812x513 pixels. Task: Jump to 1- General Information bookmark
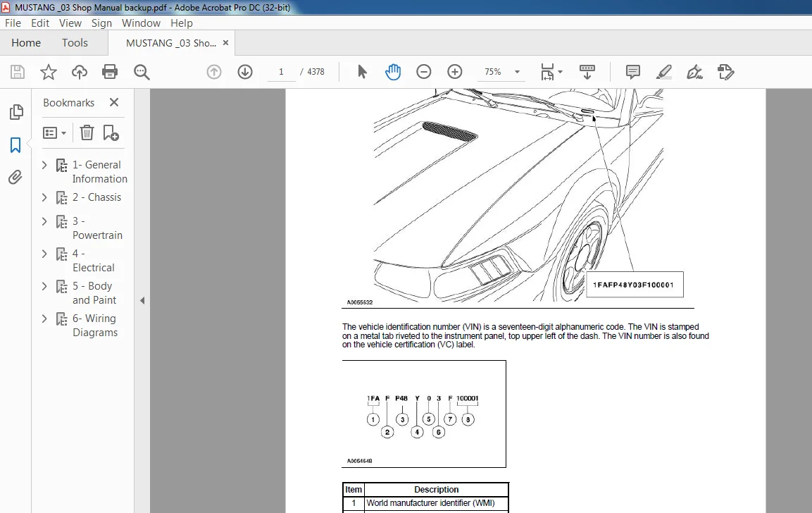pyautogui.click(x=99, y=171)
